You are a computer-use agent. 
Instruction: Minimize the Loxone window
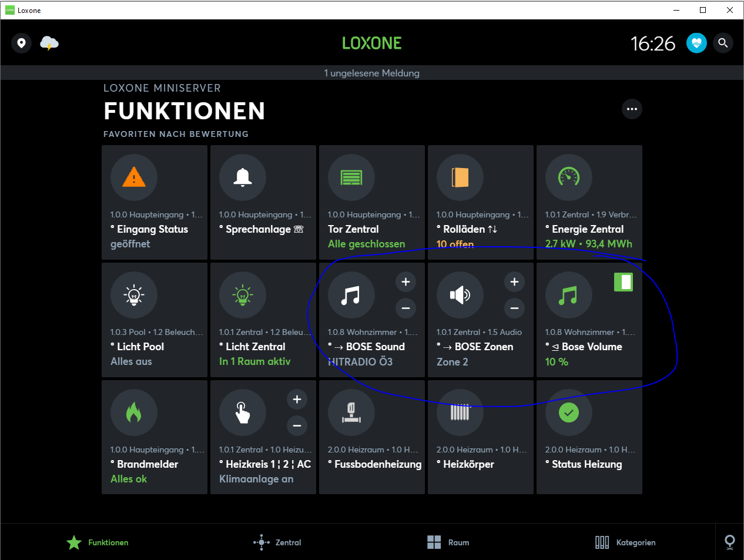coord(676,10)
